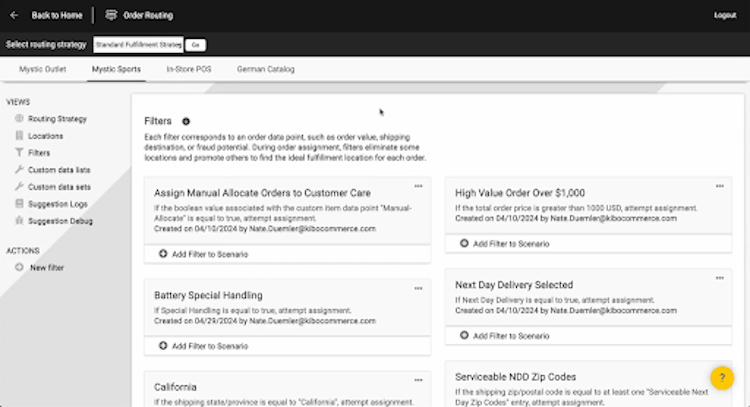
Task: Click the Routing Strategy globe icon
Action: coord(19,119)
